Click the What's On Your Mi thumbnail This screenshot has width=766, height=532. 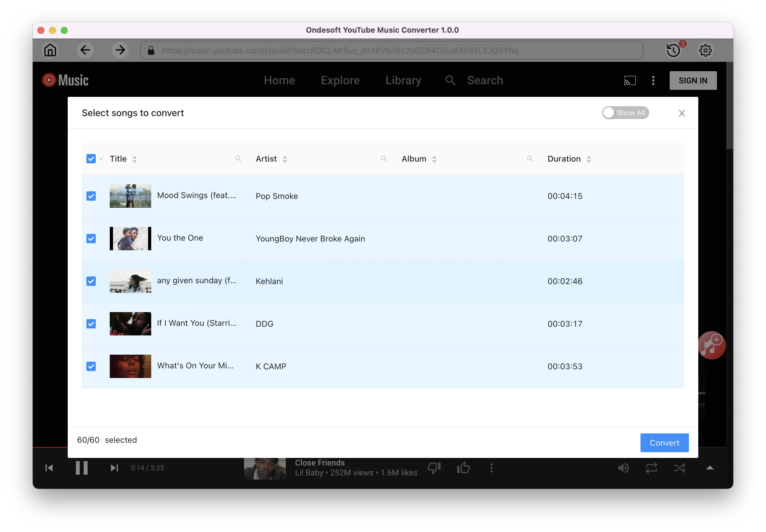pyautogui.click(x=130, y=366)
